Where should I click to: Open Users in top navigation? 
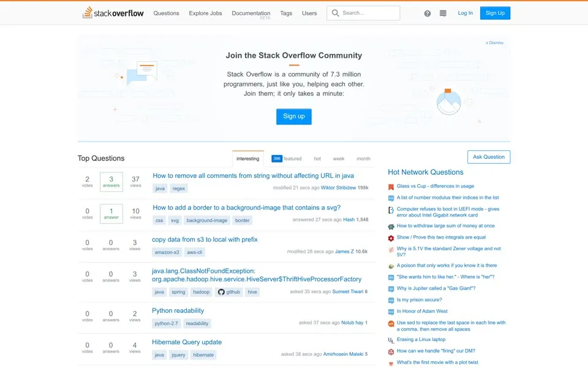click(x=309, y=13)
